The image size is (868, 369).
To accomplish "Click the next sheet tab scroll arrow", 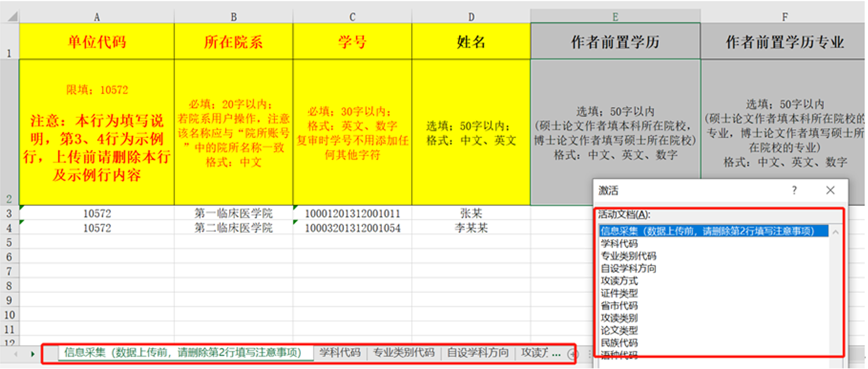I will [x=33, y=354].
